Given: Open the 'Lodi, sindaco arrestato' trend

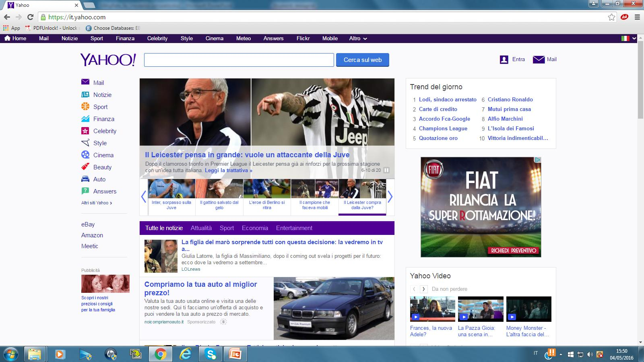Looking at the screenshot, I should 448,99.
